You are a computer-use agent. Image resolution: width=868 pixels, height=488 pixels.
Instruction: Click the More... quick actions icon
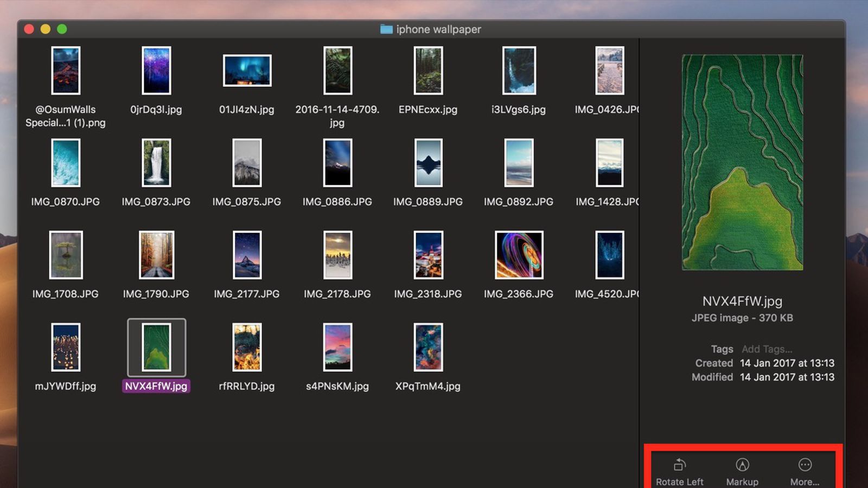(x=805, y=464)
